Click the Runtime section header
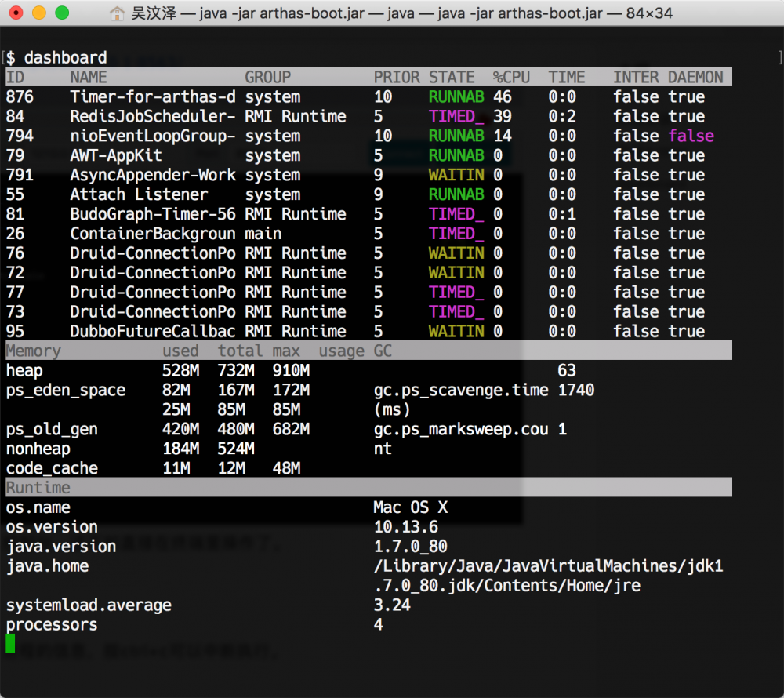The image size is (784, 698). 38,487
